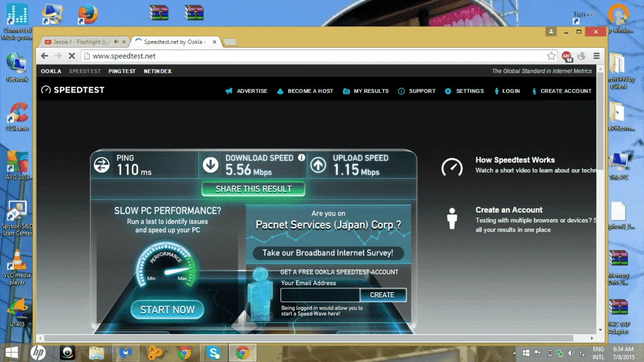Close the Jessie J - Flashlight tab
644x362 pixels.
tap(124, 42)
